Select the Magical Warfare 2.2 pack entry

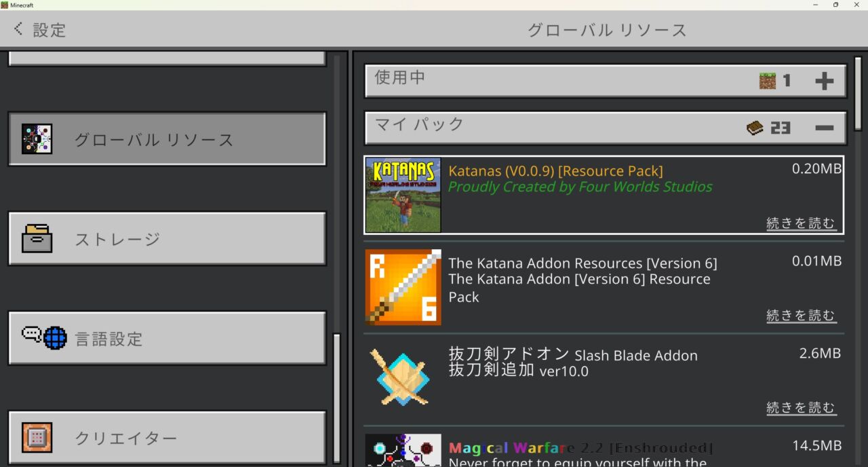tap(597, 448)
